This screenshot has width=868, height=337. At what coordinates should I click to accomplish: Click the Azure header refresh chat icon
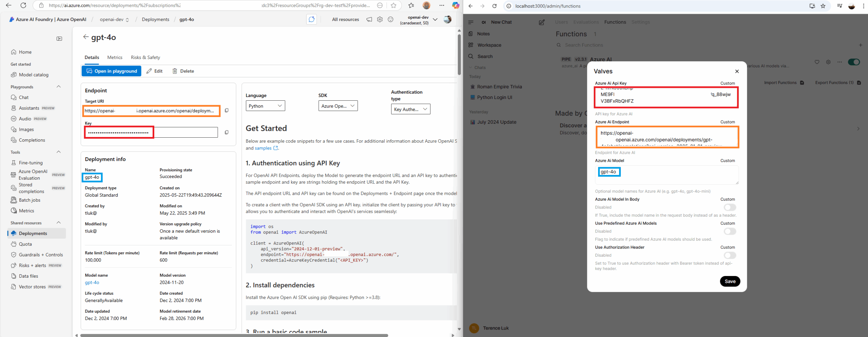[312, 19]
